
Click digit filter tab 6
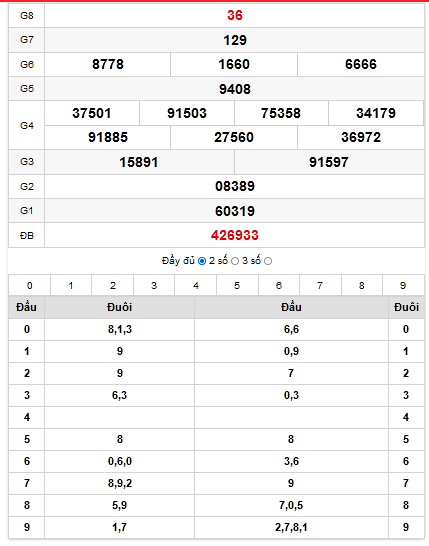[x=279, y=286]
